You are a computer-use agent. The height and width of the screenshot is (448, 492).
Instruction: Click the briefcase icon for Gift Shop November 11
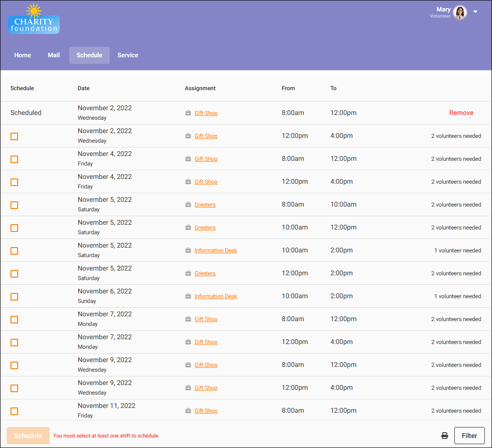(x=188, y=411)
